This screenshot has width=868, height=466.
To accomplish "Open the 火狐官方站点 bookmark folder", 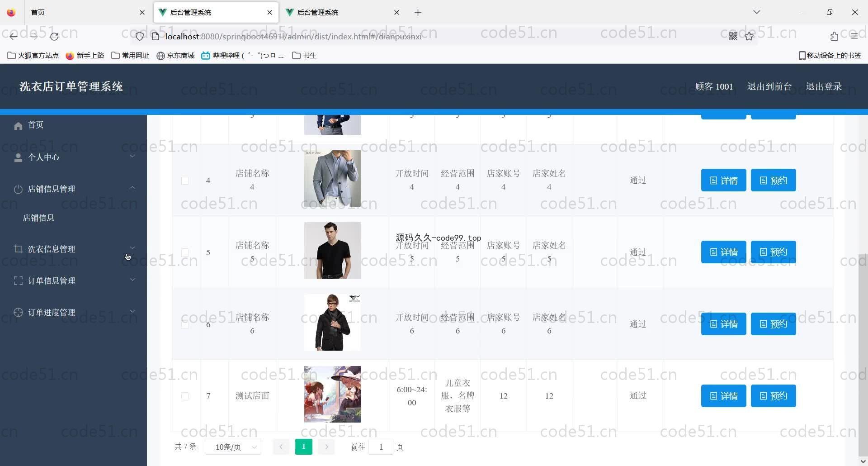I will 33,55.
